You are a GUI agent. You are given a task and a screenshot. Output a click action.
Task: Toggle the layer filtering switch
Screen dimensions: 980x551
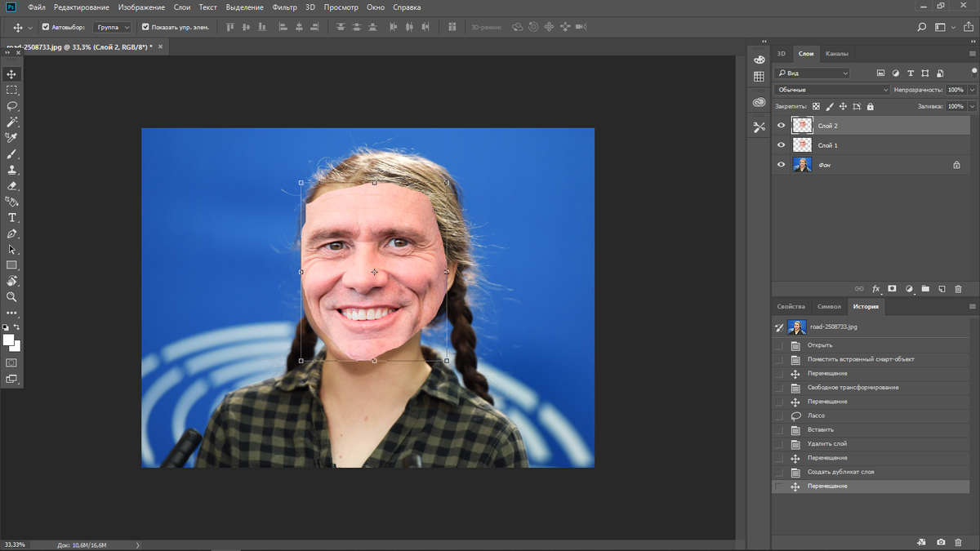tap(974, 72)
